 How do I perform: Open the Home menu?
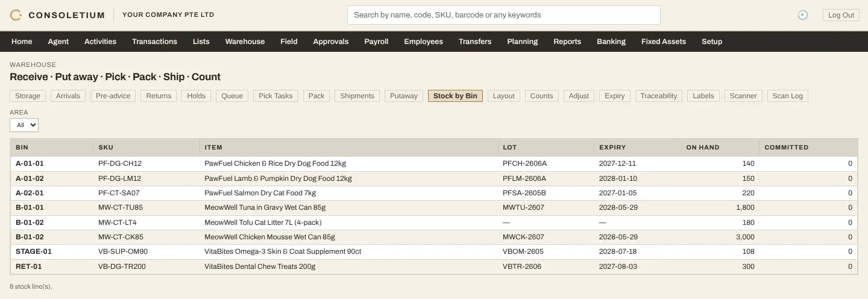[x=22, y=42]
